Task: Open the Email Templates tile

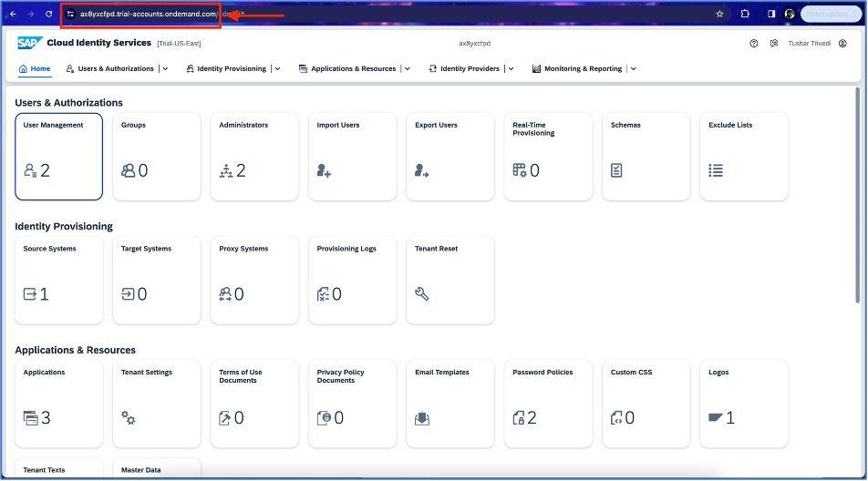Action: tap(450, 404)
